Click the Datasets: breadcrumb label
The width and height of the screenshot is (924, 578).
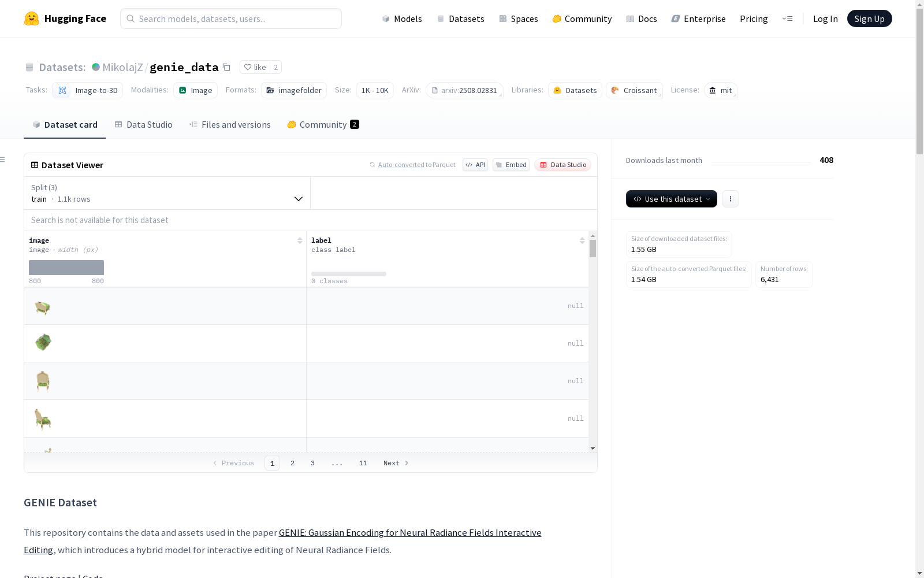(62, 67)
